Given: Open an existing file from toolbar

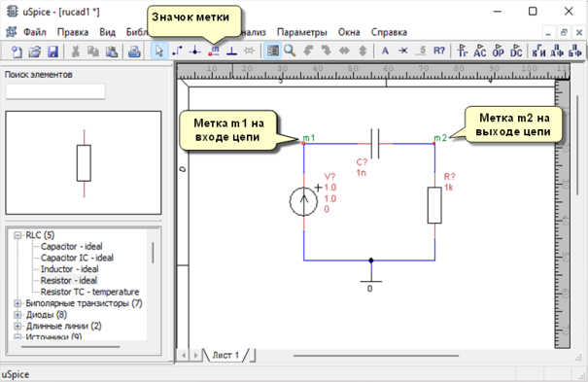Looking at the screenshot, I should click(34, 51).
